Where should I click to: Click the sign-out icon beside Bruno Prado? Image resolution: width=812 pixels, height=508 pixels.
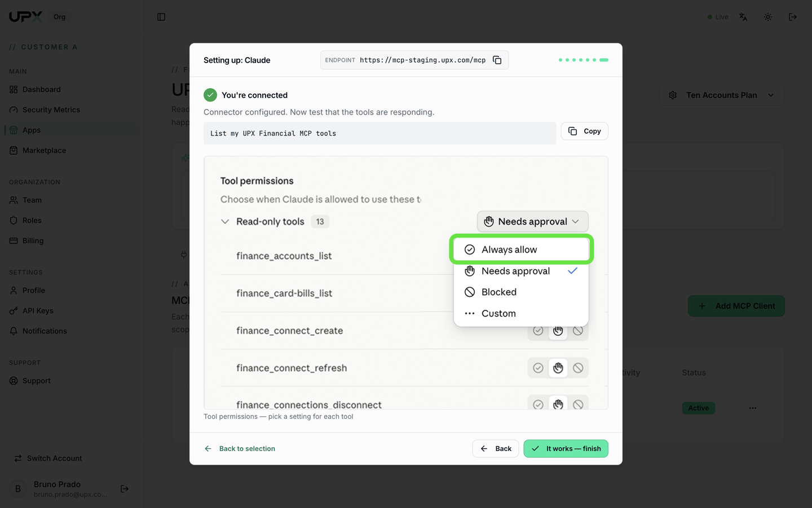(125, 489)
